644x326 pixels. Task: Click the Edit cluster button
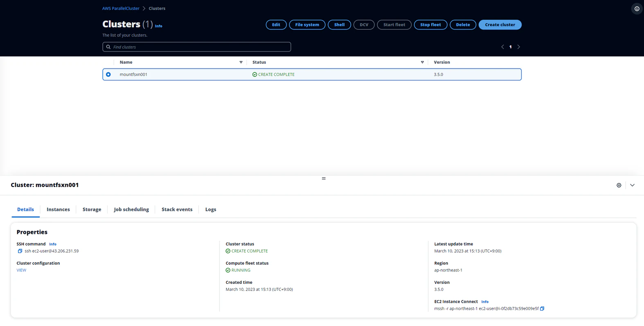click(276, 25)
